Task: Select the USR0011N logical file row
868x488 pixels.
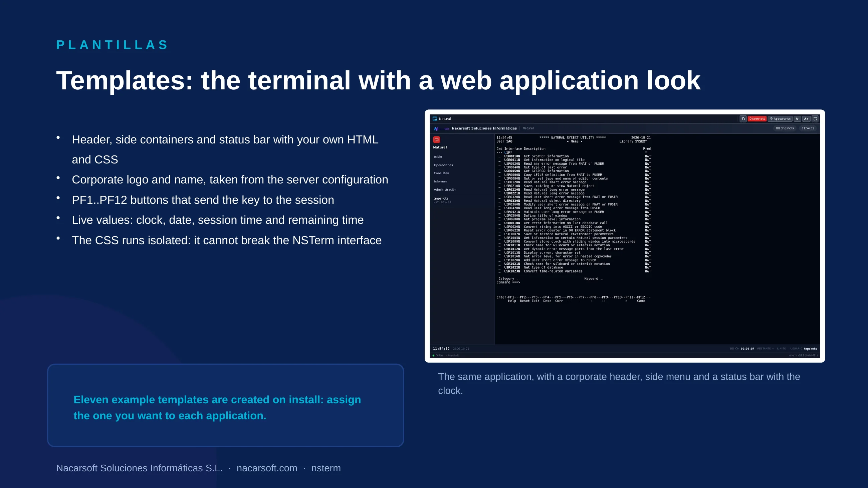Action: click(x=575, y=160)
